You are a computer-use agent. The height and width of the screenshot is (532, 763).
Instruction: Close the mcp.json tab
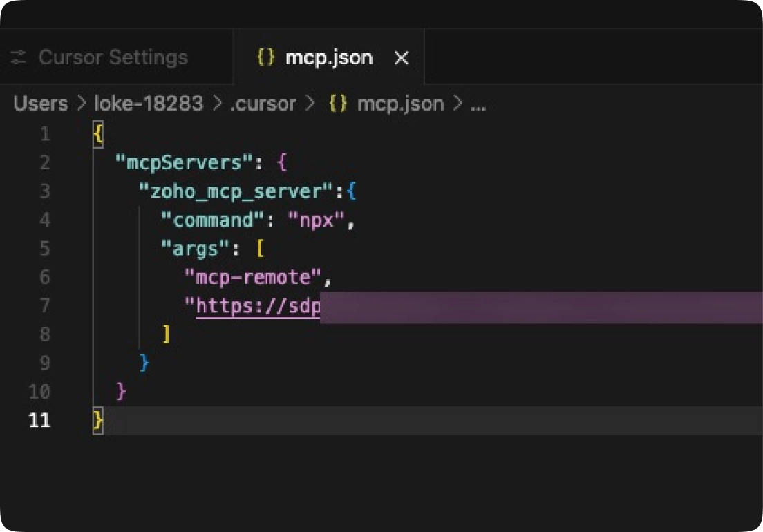(x=402, y=58)
